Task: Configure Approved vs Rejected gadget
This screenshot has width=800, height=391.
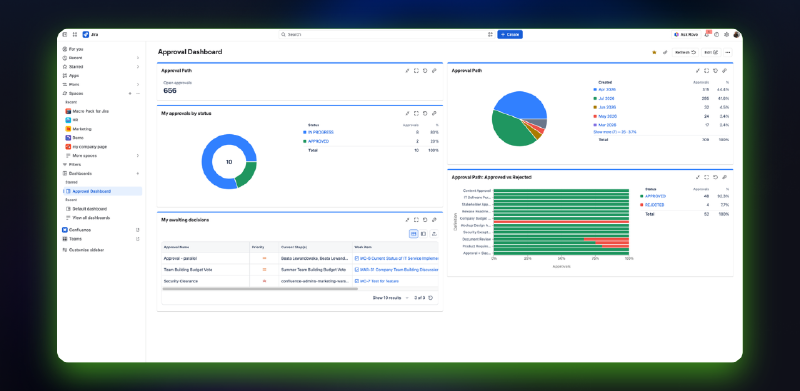Action: tap(724, 177)
